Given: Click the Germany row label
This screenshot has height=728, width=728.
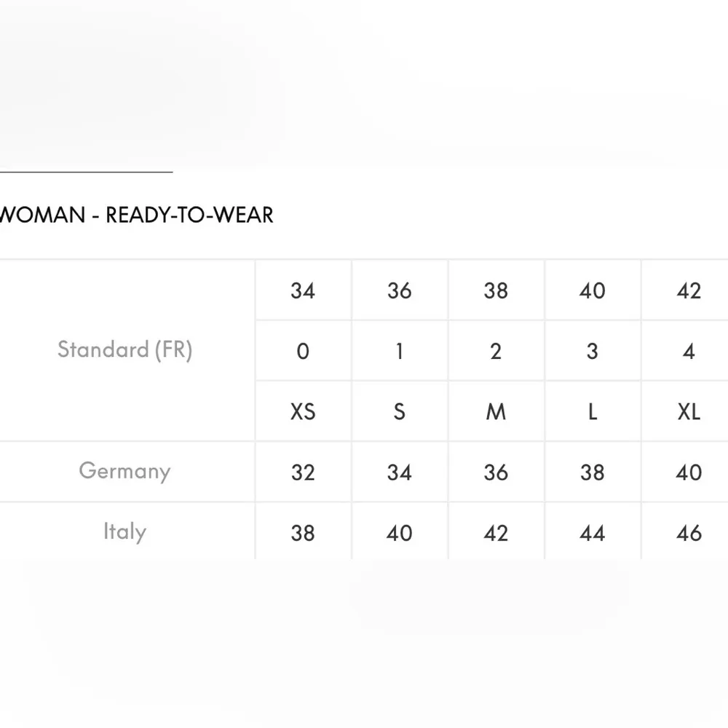Looking at the screenshot, I should click(124, 471).
